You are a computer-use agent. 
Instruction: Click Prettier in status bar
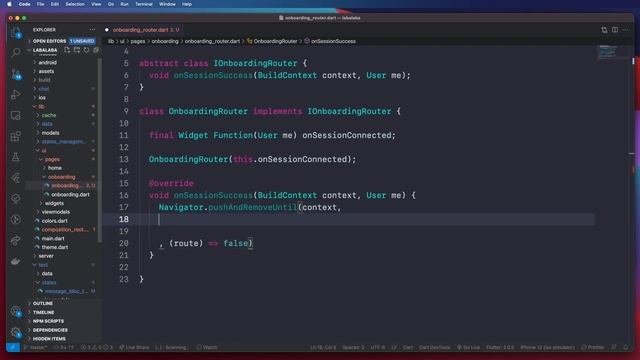pyautogui.click(x=592, y=347)
